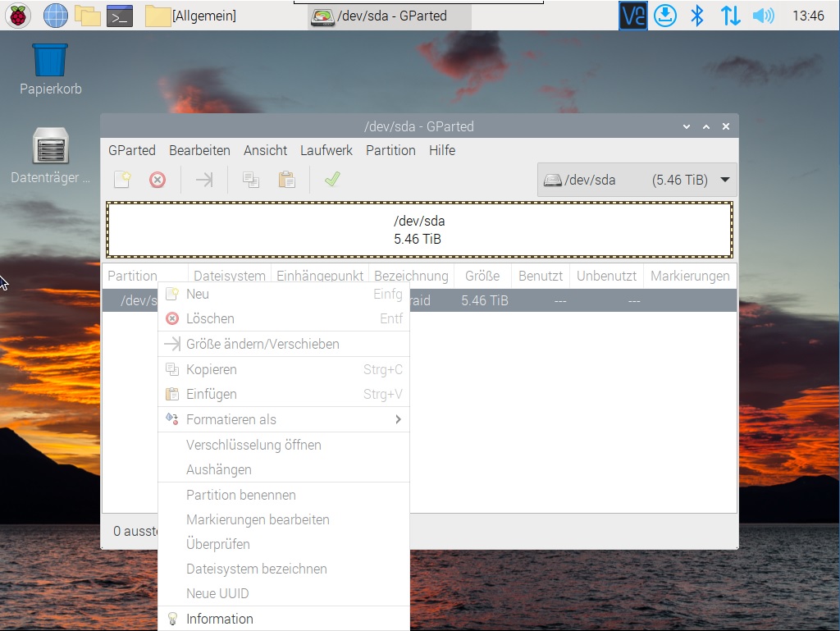Open the /dev/sda device selector dropdown

pos(637,180)
